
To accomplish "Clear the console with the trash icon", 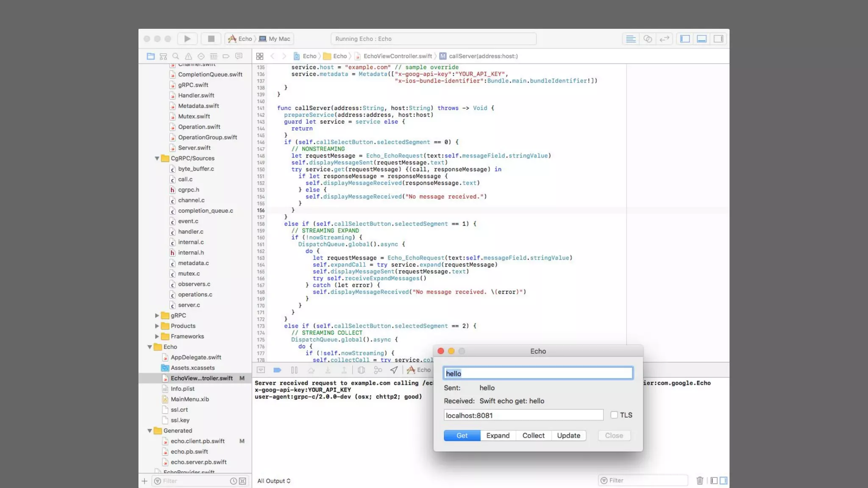I will [700, 480].
